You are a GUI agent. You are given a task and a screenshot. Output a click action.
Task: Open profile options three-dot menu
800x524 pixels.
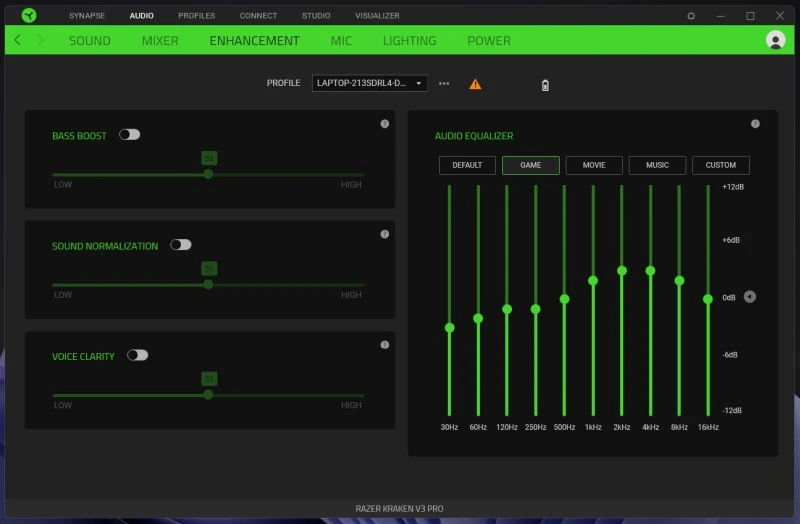point(444,83)
